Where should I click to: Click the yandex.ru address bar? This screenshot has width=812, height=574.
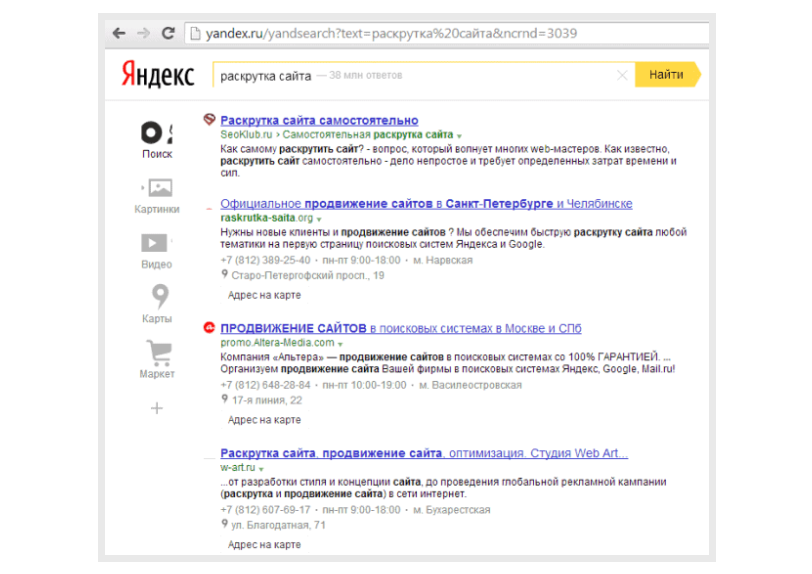click(447, 34)
